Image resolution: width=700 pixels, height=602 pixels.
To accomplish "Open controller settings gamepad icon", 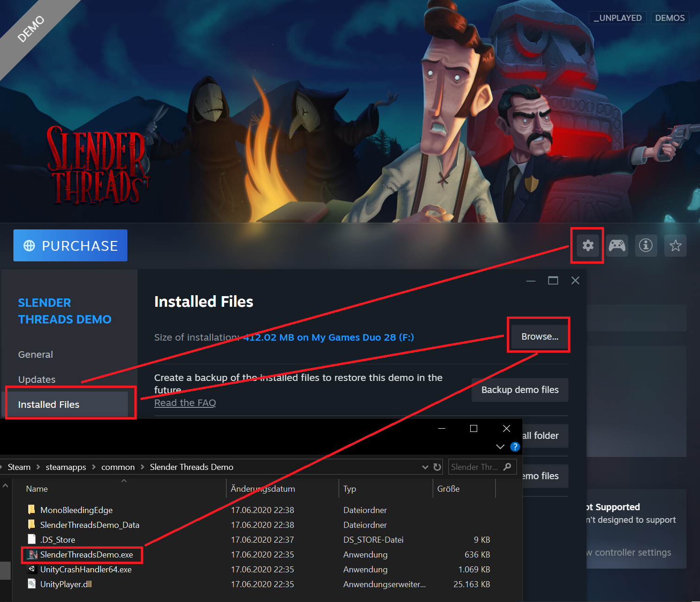I will pyautogui.click(x=617, y=245).
